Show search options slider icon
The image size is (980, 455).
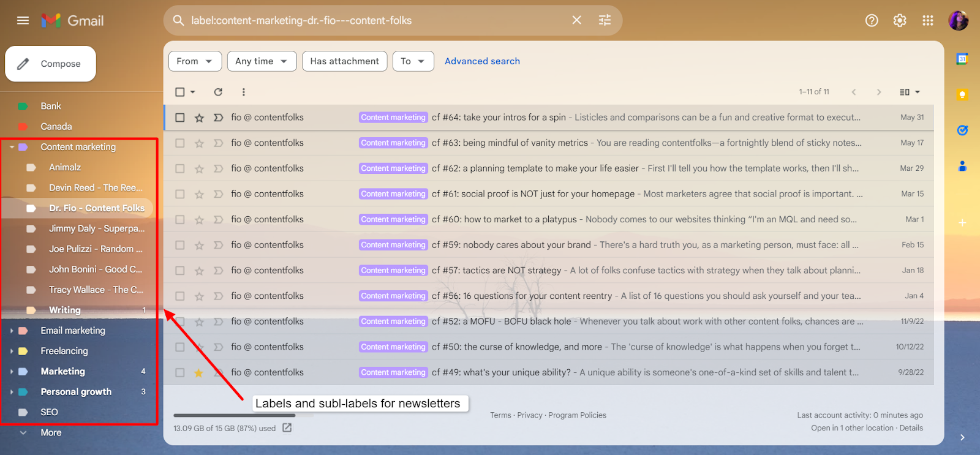pyautogui.click(x=605, y=20)
